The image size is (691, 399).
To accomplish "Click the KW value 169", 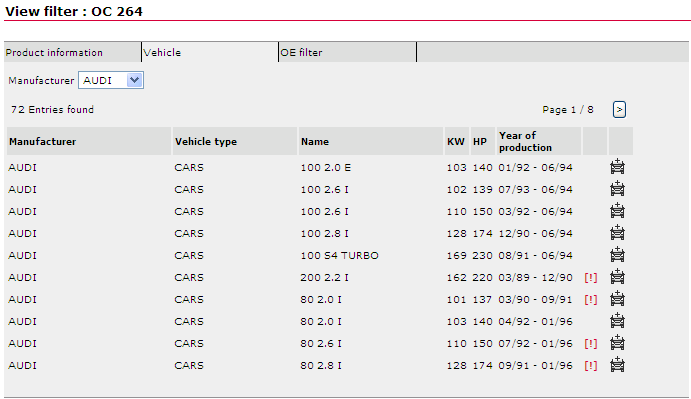I will pos(457,256).
